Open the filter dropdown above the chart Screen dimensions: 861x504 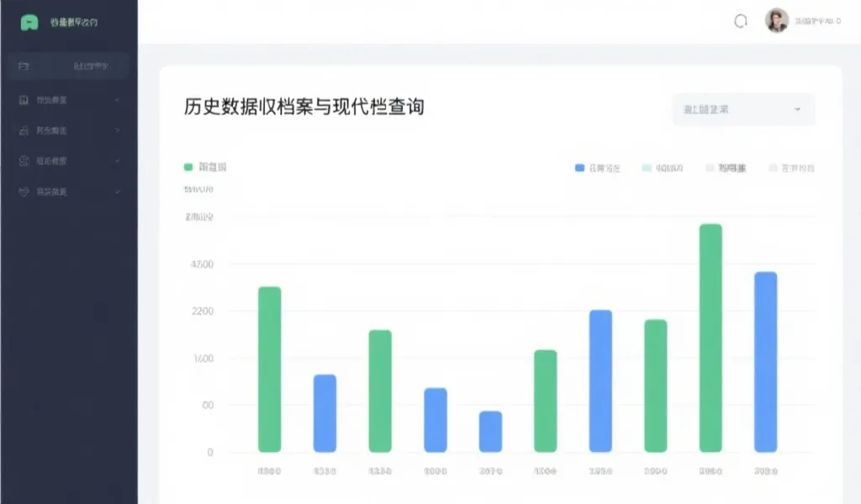tap(742, 109)
